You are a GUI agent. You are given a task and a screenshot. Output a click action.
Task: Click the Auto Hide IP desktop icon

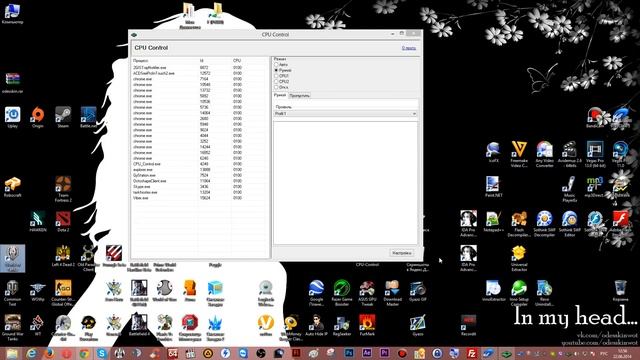point(316,325)
